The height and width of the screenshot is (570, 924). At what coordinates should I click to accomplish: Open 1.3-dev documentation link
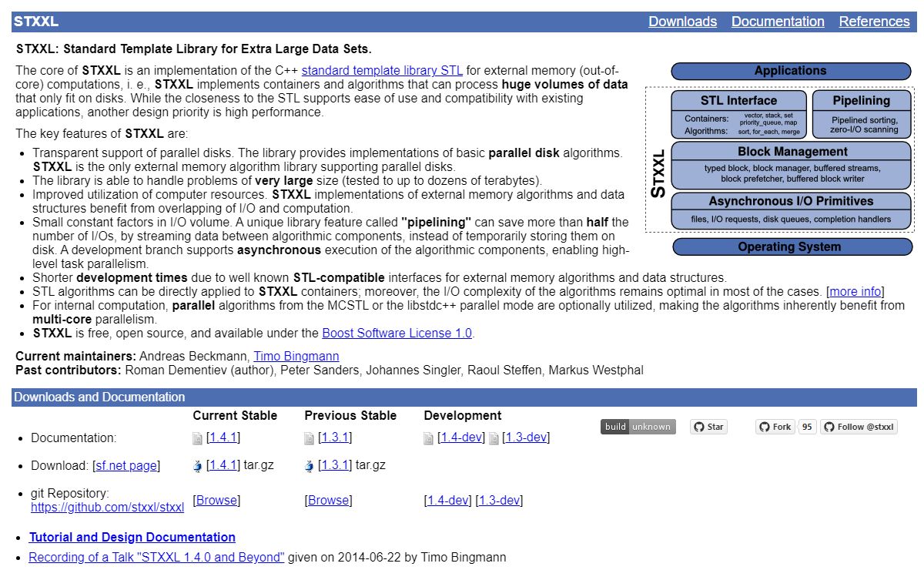point(526,438)
